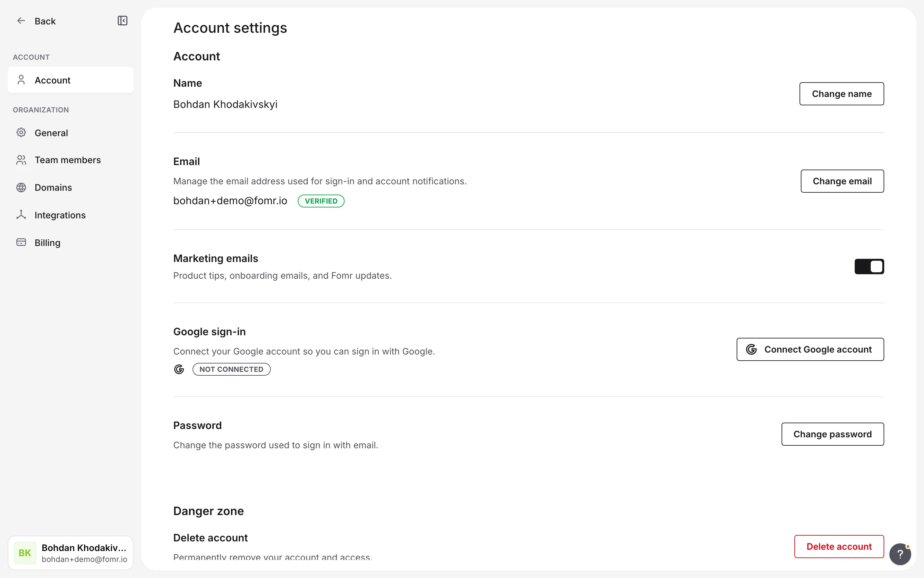Viewport: 924px width, 578px height.
Task: Click the Change email button
Action: (842, 181)
